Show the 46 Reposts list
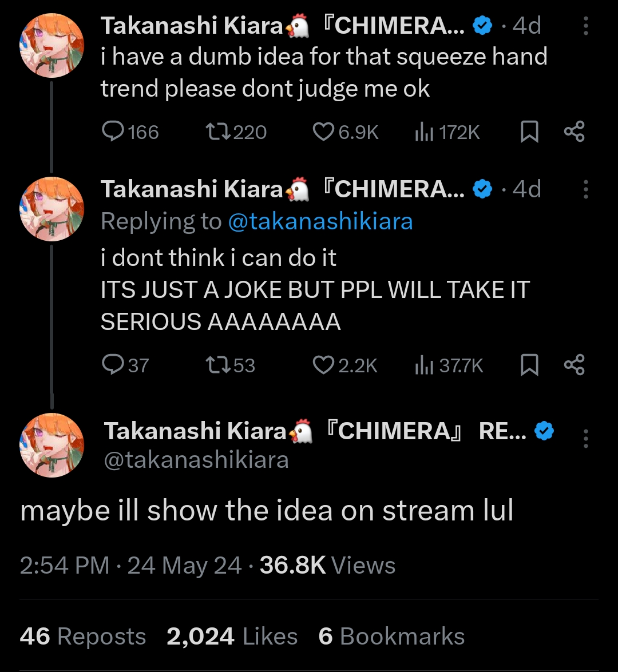This screenshot has height=672, width=618. 83,637
